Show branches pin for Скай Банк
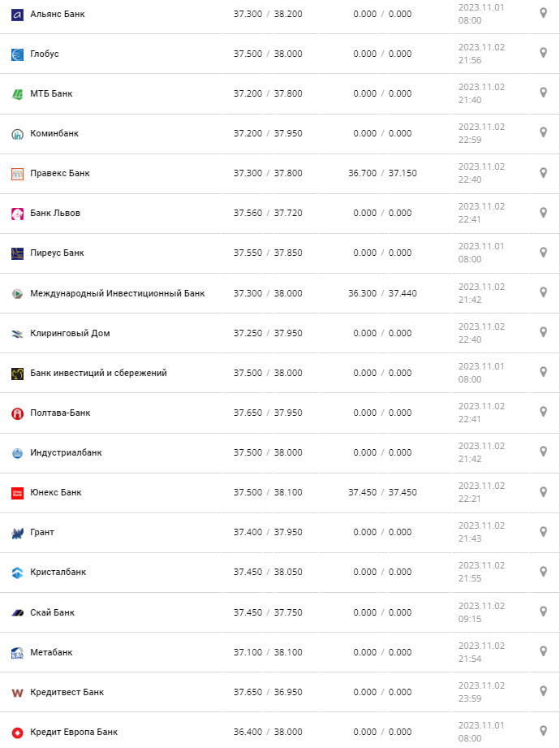This screenshot has height=748, width=560. point(544,612)
